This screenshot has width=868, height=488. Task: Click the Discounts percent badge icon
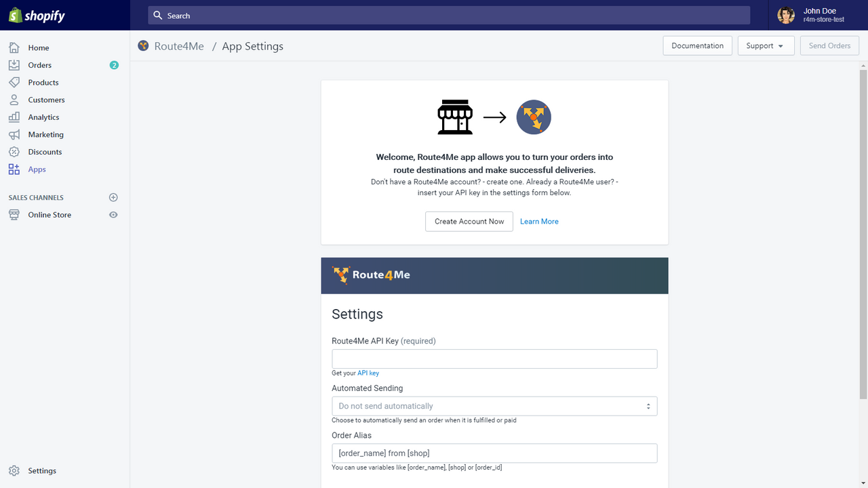(14, 152)
